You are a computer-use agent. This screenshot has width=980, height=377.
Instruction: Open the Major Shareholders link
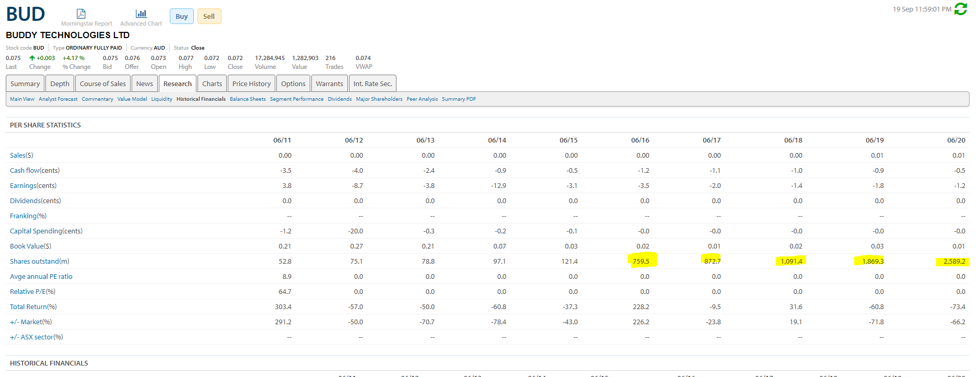coord(379,99)
